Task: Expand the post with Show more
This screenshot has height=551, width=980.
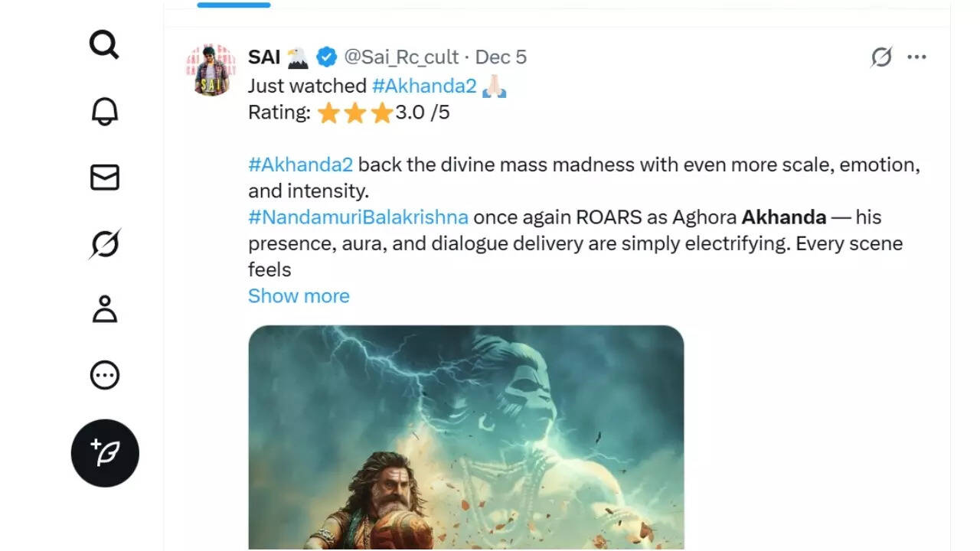Action: [x=299, y=296]
